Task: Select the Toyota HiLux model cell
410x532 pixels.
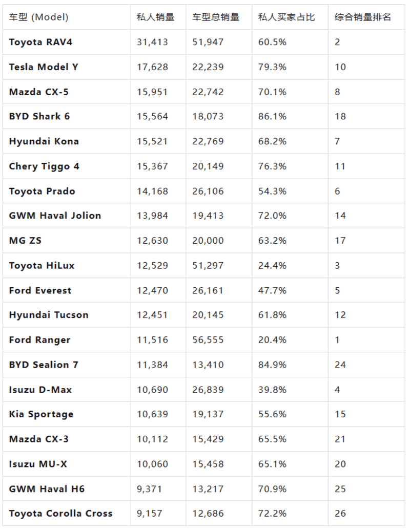Action: click(x=42, y=265)
